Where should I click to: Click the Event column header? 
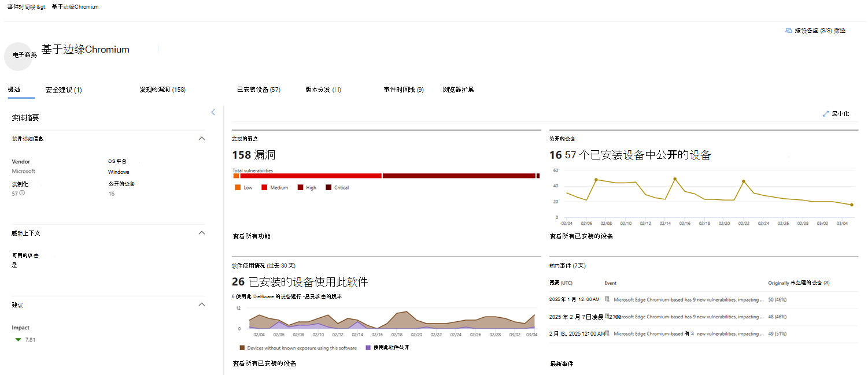(610, 283)
